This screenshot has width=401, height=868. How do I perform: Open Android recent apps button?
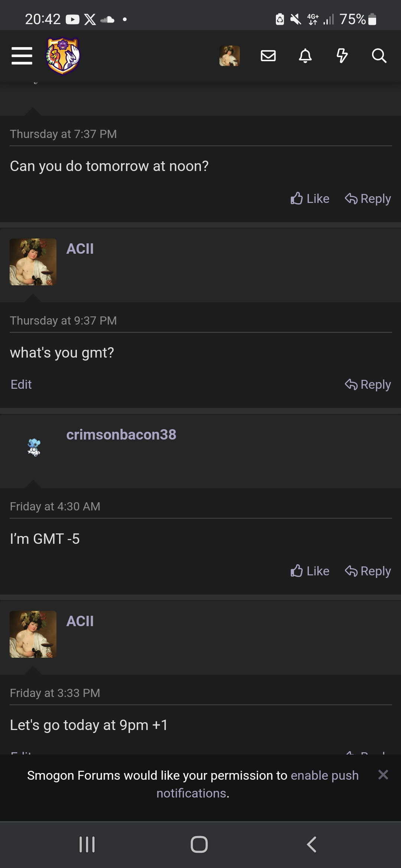coord(87,845)
